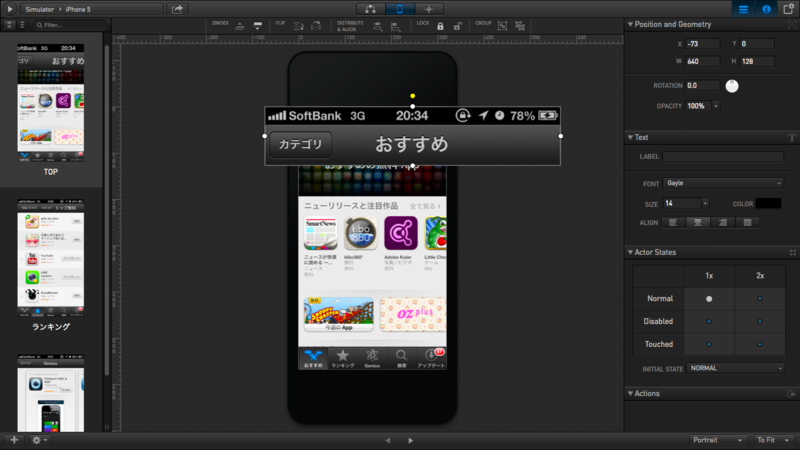The width and height of the screenshot is (800, 450).
Task: Select the Normal 2x state
Action: pos(760,299)
